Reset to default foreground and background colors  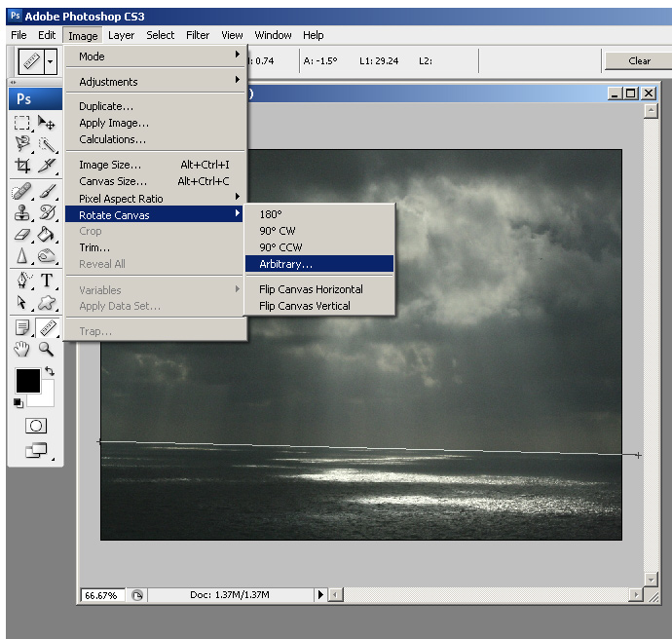coord(19,402)
